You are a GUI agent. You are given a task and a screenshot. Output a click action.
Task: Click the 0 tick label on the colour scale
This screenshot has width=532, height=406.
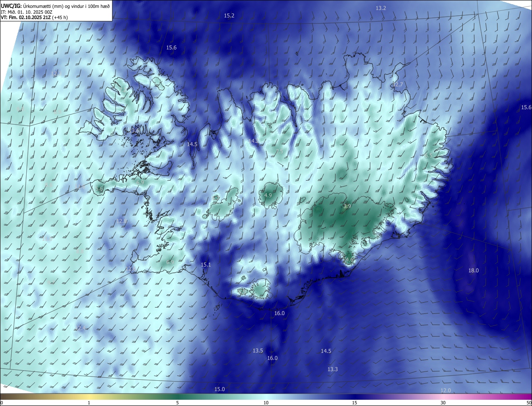2,403
